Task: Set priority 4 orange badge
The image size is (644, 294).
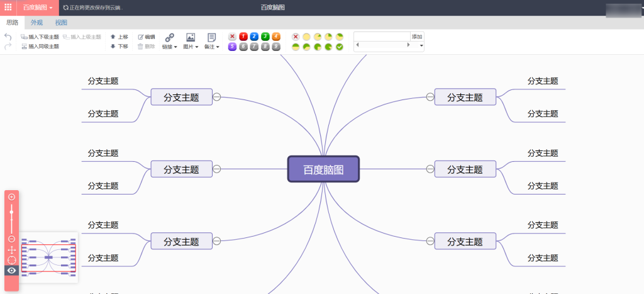Action: pos(276,37)
